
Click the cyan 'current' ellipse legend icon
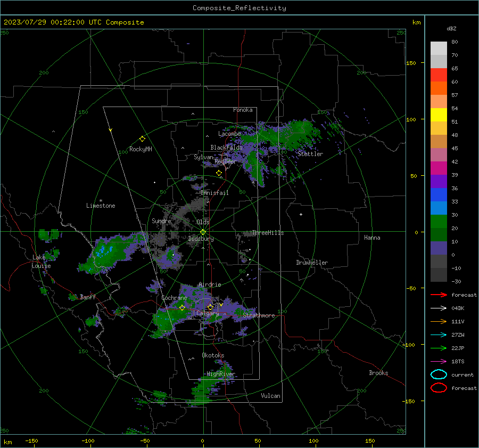439,374
